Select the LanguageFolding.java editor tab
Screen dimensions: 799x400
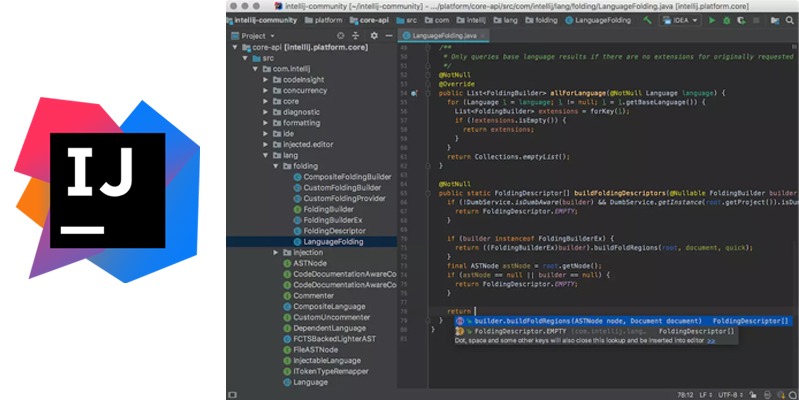point(444,36)
